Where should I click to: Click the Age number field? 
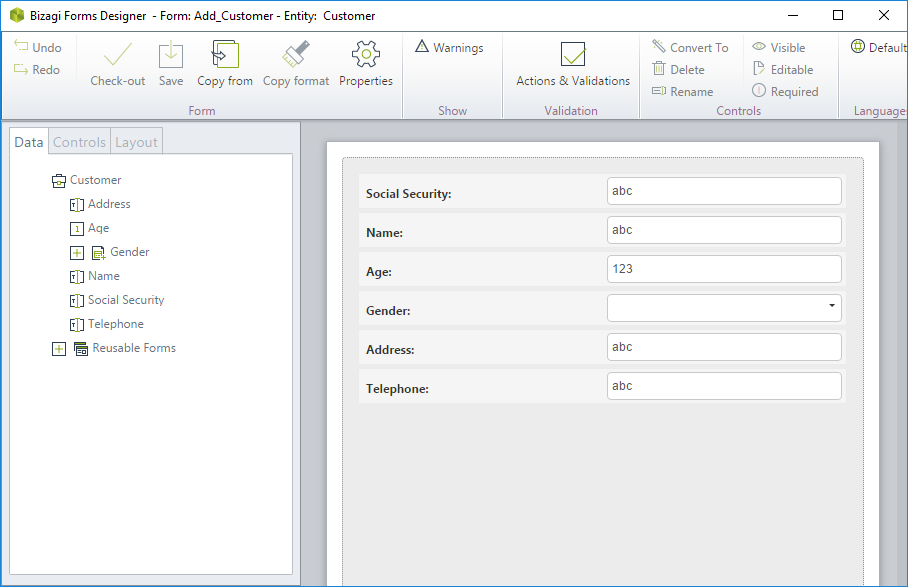(x=724, y=269)
